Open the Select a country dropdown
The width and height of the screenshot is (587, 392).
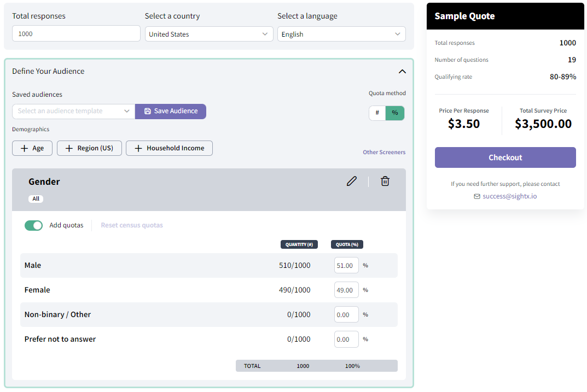(209, 34)
